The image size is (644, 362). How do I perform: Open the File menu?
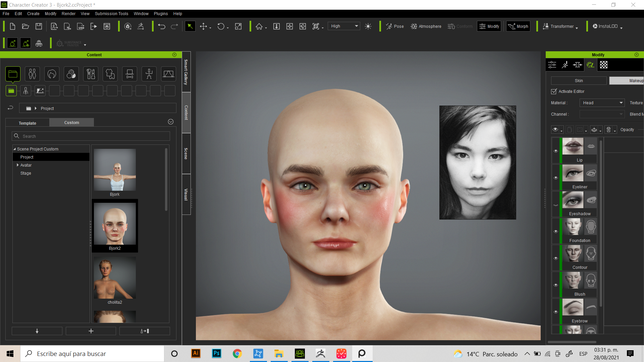point(6,14)
